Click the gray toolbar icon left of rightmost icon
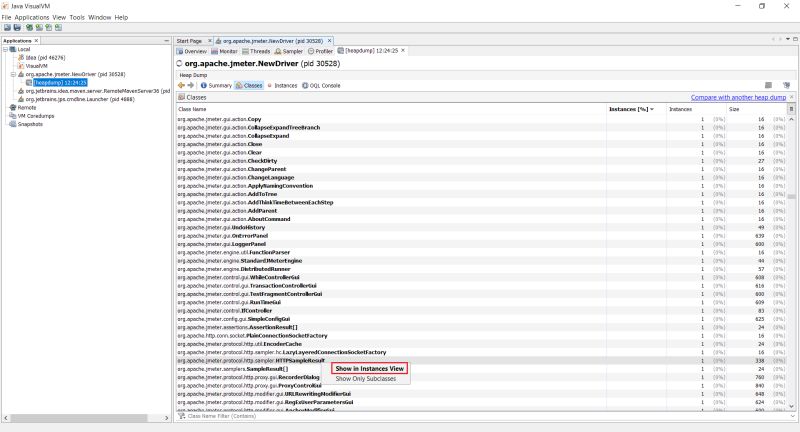The width and height of the screenshot is (800, 432). 768,85
